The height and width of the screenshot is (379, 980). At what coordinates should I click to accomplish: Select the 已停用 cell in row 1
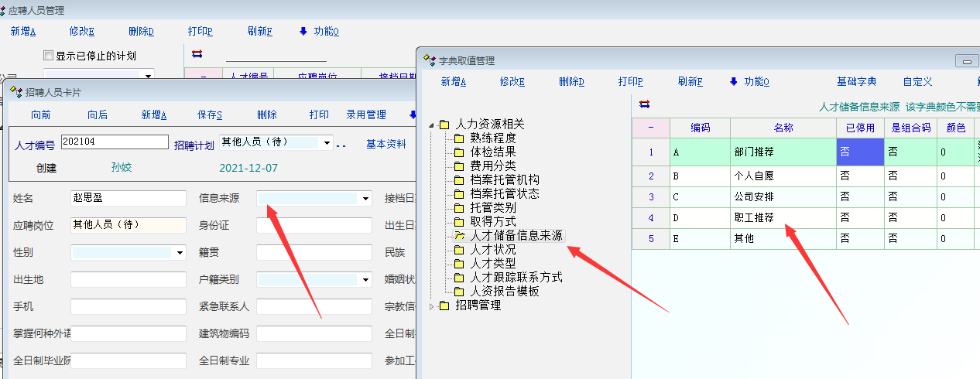pyautogui.click(x=860, y=152)
